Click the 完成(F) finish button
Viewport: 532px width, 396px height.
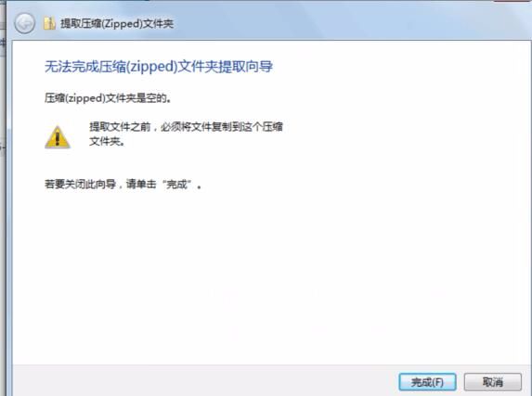click(x=427, y=382)
